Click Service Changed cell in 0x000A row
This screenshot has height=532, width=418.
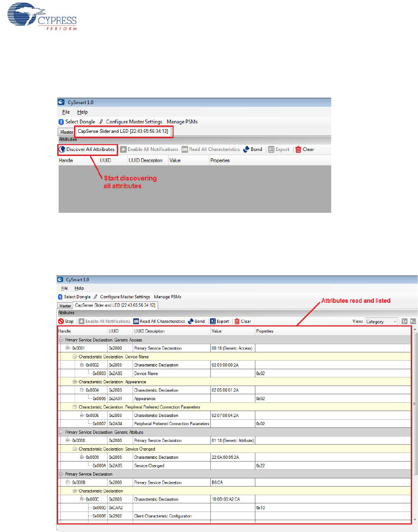pyautogui.click(x=172, y=466)
